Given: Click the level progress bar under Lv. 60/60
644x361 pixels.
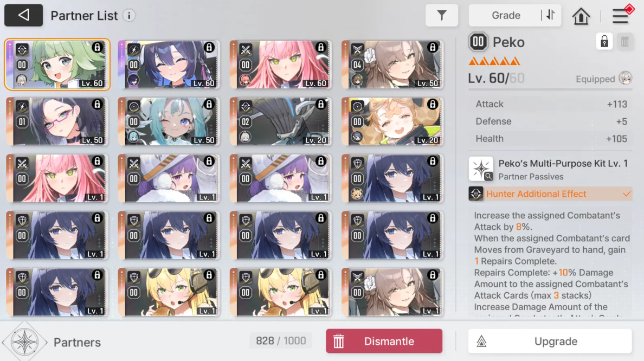Looking at the screenshot, I should (550, 89).
